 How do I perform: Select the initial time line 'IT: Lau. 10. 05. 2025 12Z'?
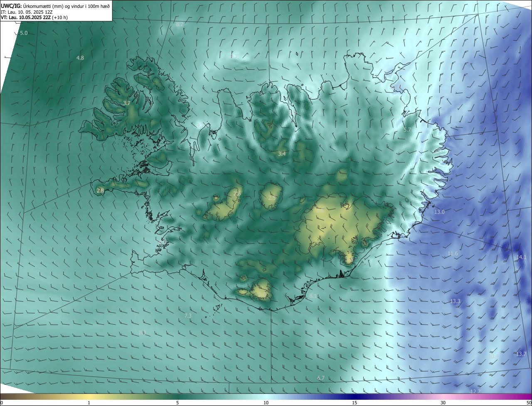pyautogui.click(x=27, y=12)
